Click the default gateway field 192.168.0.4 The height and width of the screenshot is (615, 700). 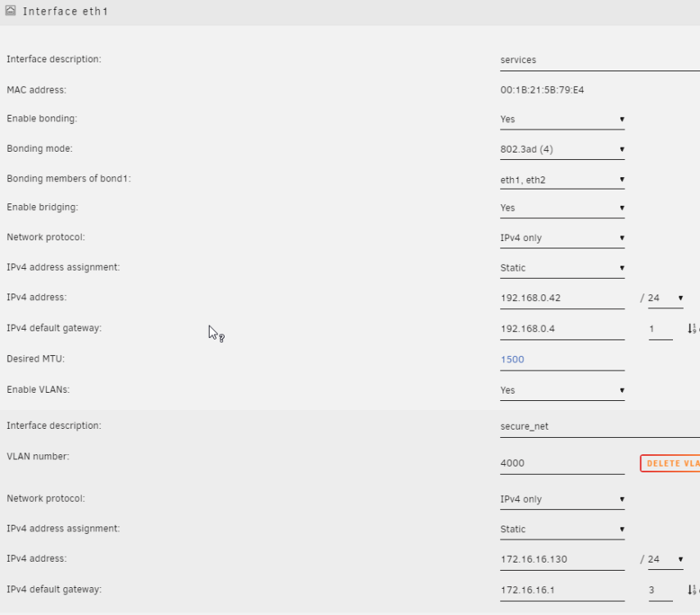[562, 329]
